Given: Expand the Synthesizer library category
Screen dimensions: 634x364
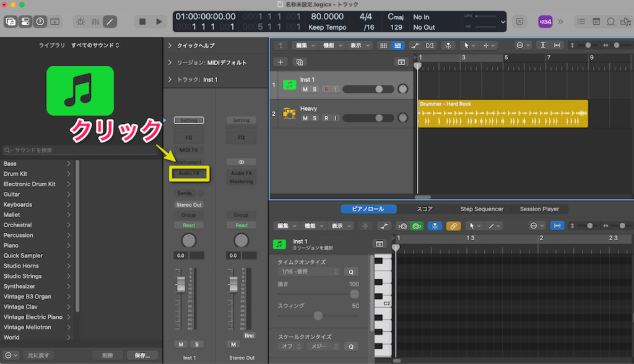Looking at the screenshot, I should [37, 287].
